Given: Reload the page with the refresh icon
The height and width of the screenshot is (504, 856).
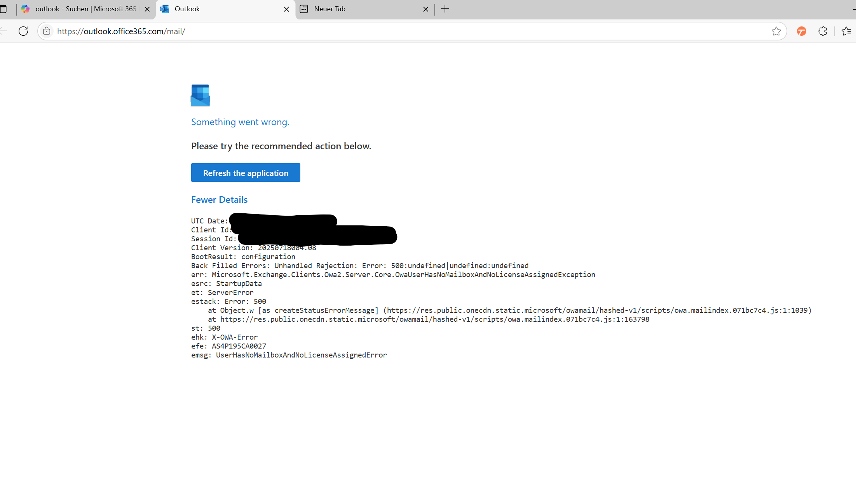Looking at the screenshot, I should (23, 31).
